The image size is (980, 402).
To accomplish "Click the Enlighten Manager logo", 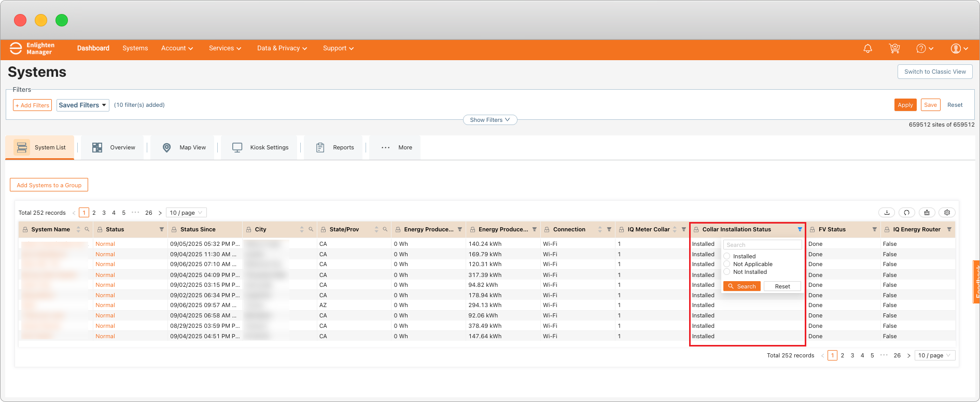I will (32, 48).
